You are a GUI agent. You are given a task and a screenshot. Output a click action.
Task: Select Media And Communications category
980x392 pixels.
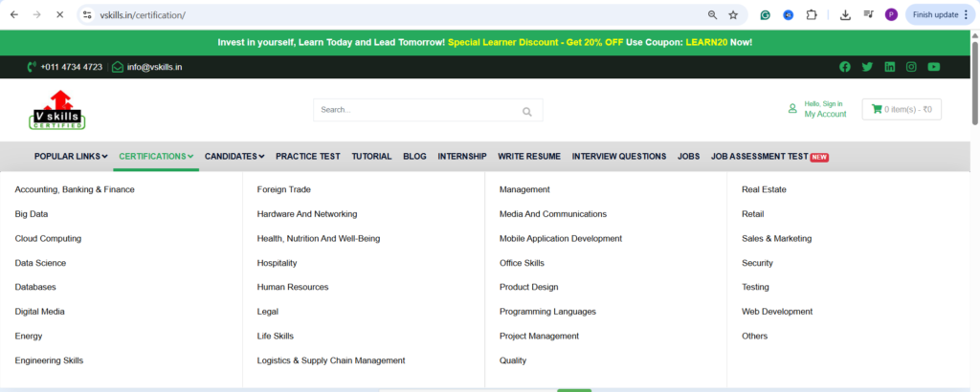point(552,214)
